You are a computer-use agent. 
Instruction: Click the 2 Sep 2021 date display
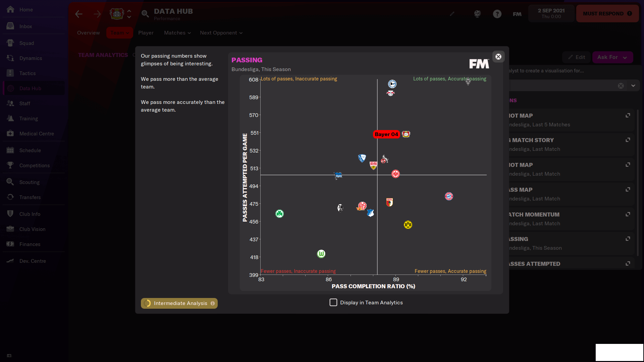pos(551,13)
